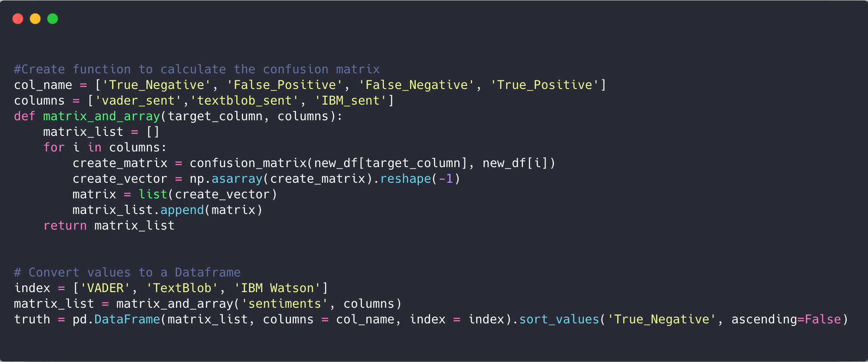Click the 'IBM Watson' string in index list
Image resolution: width=868 pixels, height=362 pixels.
pos(277,288)
